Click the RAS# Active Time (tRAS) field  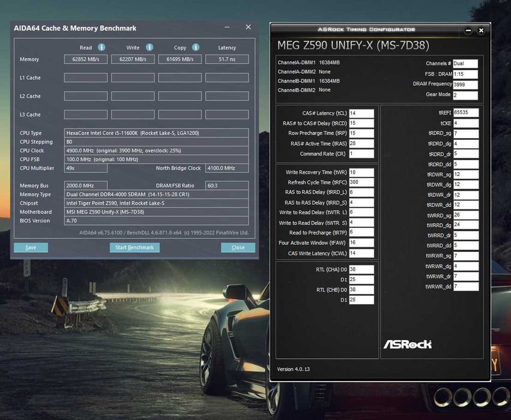(361, 143)
